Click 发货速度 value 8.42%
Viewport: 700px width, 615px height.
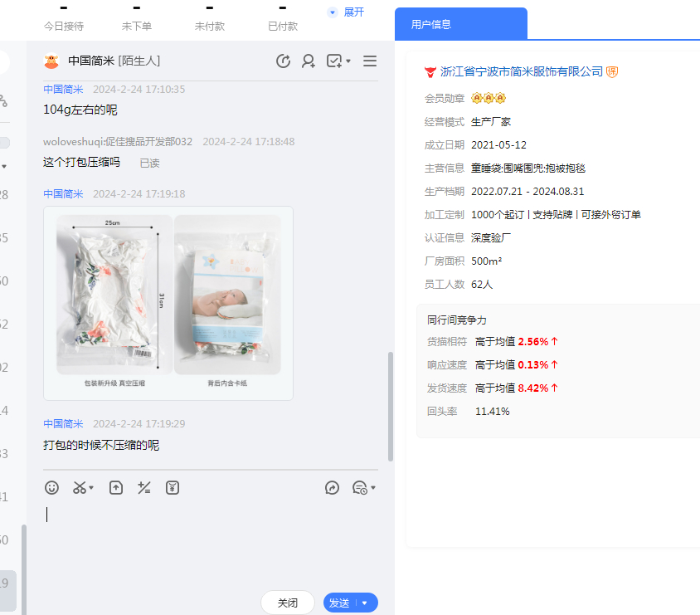pos(533,388)
